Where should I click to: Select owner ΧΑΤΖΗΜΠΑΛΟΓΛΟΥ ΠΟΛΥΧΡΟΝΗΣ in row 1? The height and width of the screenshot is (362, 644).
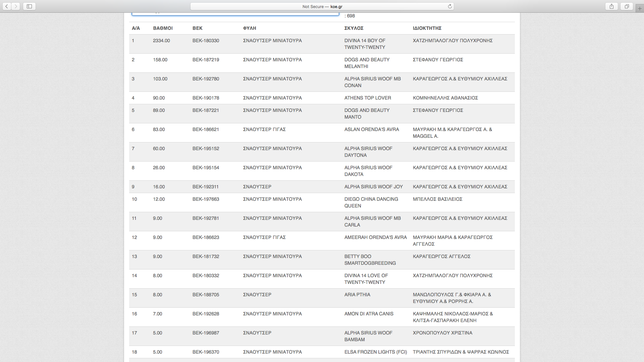452,41
